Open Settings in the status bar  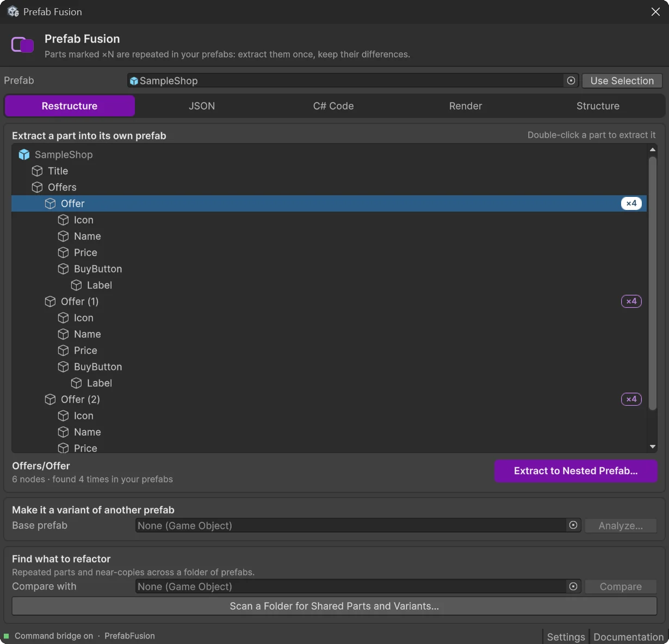(x=566, y=637)
